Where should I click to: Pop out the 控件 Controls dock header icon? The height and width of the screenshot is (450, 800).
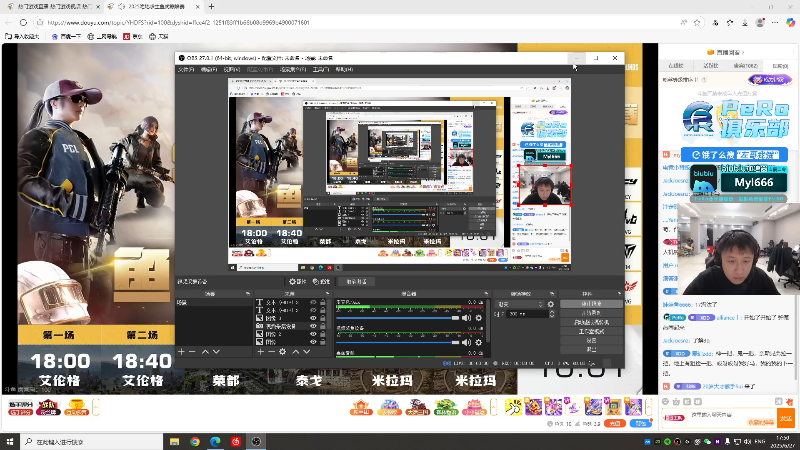619,294
